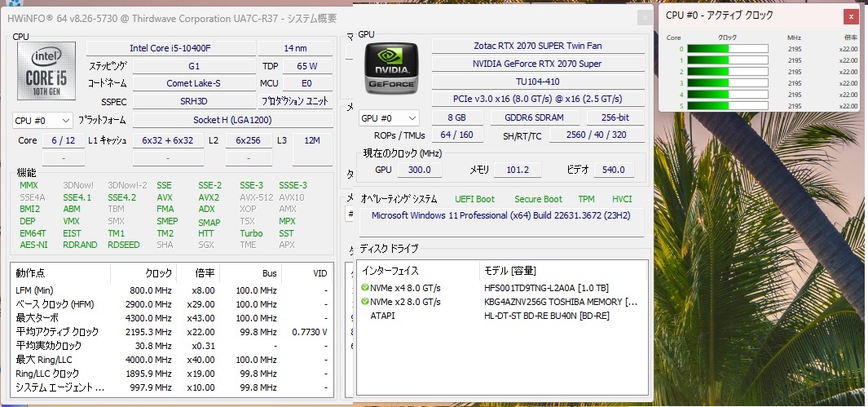The height and width of the screenshot is (407, 868).
Task: Click the 平均アクティブ クロック row
Action: 172,332
